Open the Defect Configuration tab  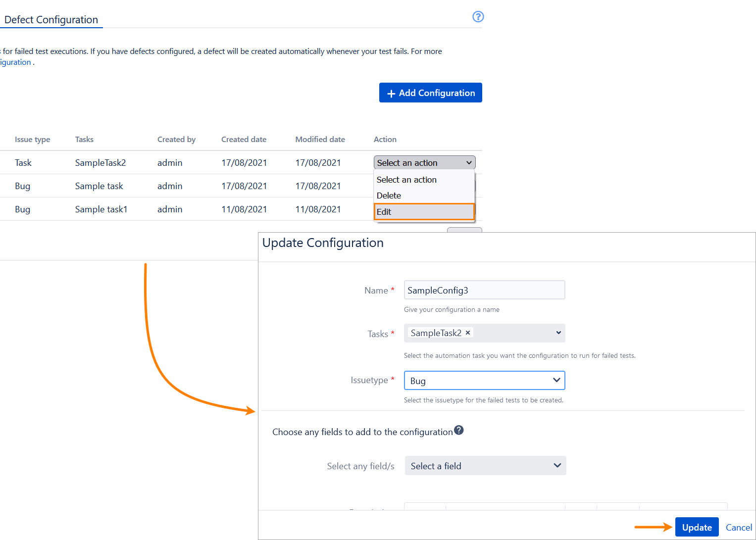(x=51, y=20)
